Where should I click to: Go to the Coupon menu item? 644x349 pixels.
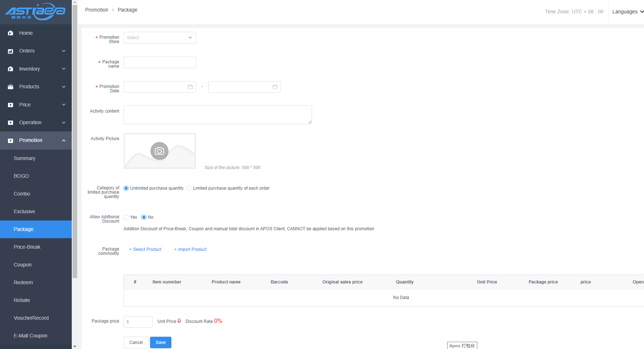click(x=22, y=265)
